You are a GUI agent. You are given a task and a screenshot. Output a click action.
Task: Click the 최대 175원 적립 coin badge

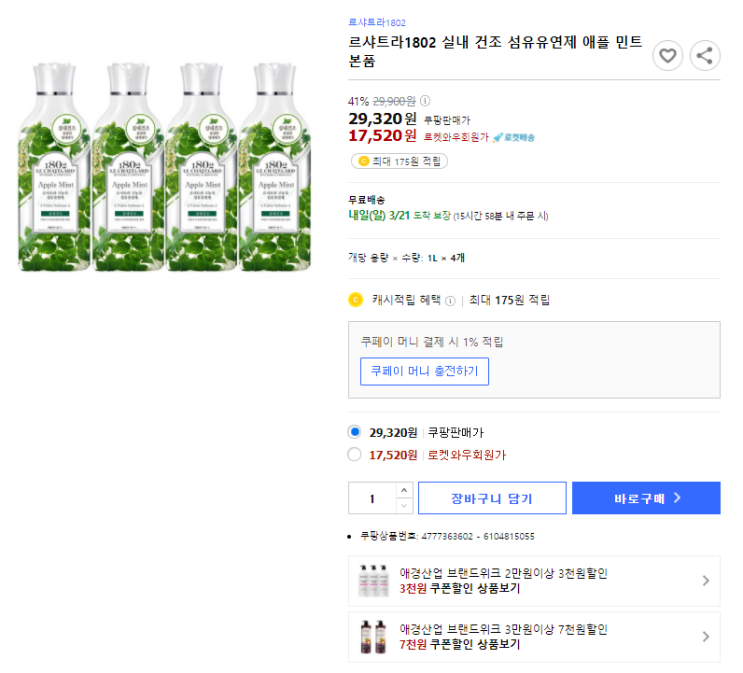399,161
